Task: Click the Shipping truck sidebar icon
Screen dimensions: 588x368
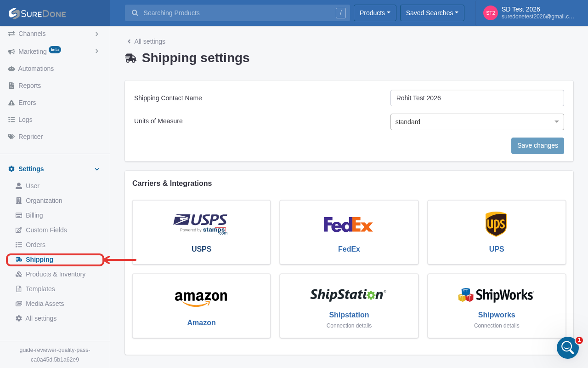Action: [19, 259]
